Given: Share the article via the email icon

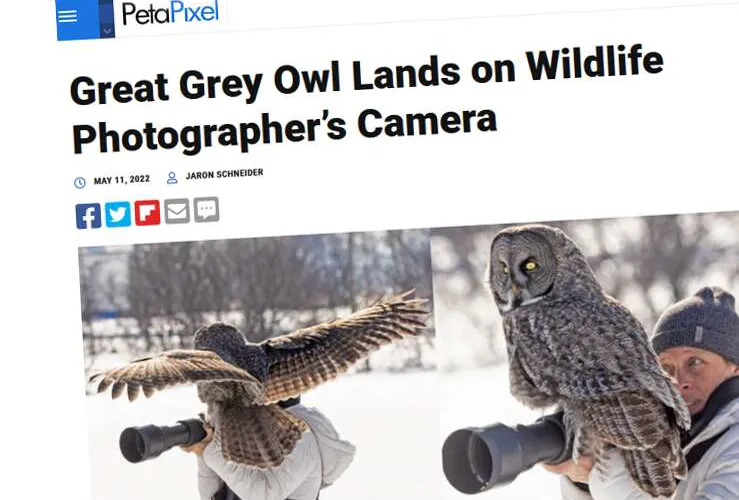Looking at the screenshot, I should [x=177, y=211].
